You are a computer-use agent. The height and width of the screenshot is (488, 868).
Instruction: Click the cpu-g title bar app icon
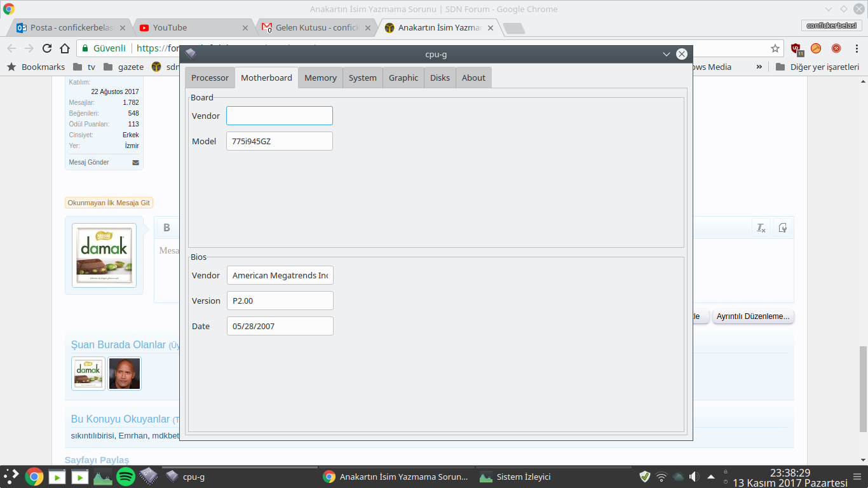(191, 54)
